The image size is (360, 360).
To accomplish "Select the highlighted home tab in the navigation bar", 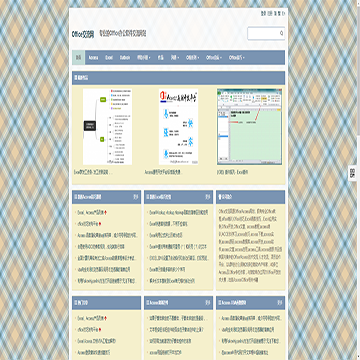I will pyautogui.click(x=78, y=58).
